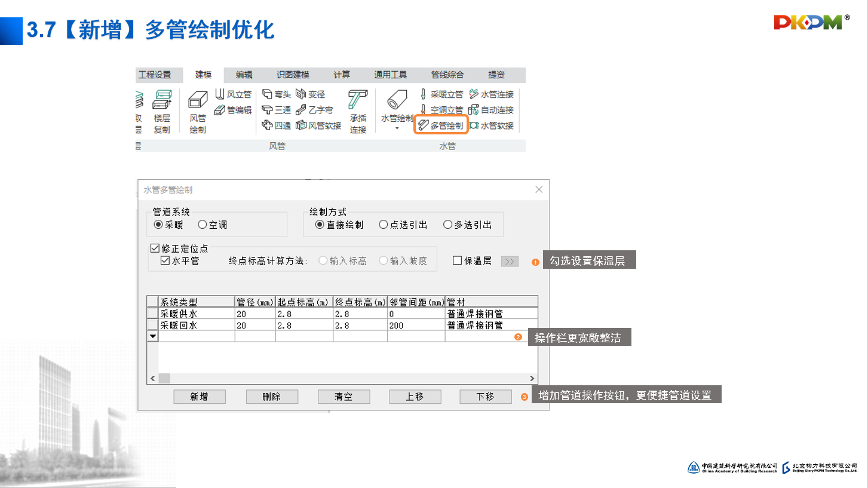Click the 采暖立管 heating riser tool
The image size is (868, 488).
click(441, 94)
